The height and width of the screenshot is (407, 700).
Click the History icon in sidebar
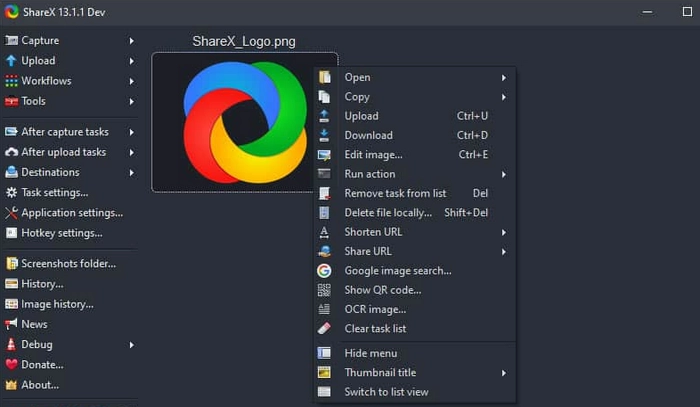(x=11, y=284)
